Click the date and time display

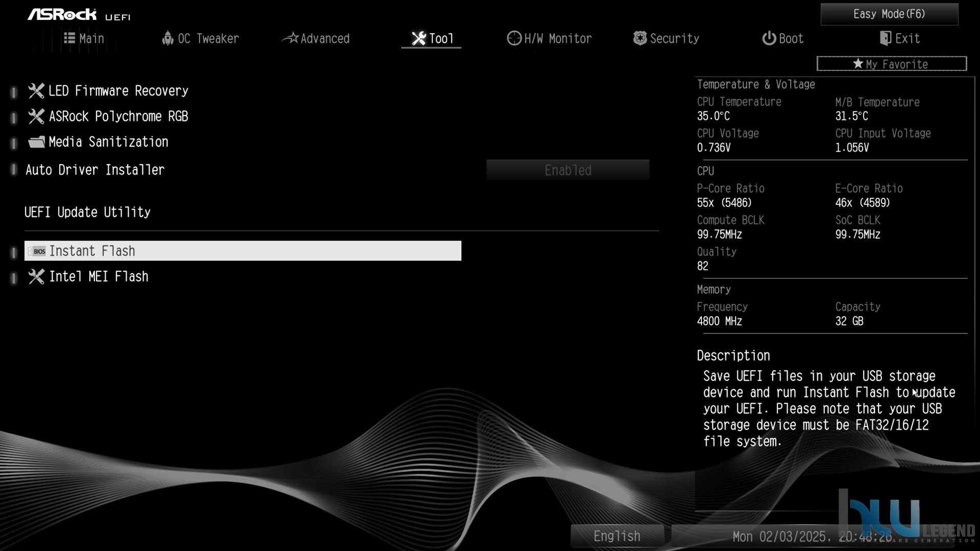pyautogui.click(x=812, y=537)
